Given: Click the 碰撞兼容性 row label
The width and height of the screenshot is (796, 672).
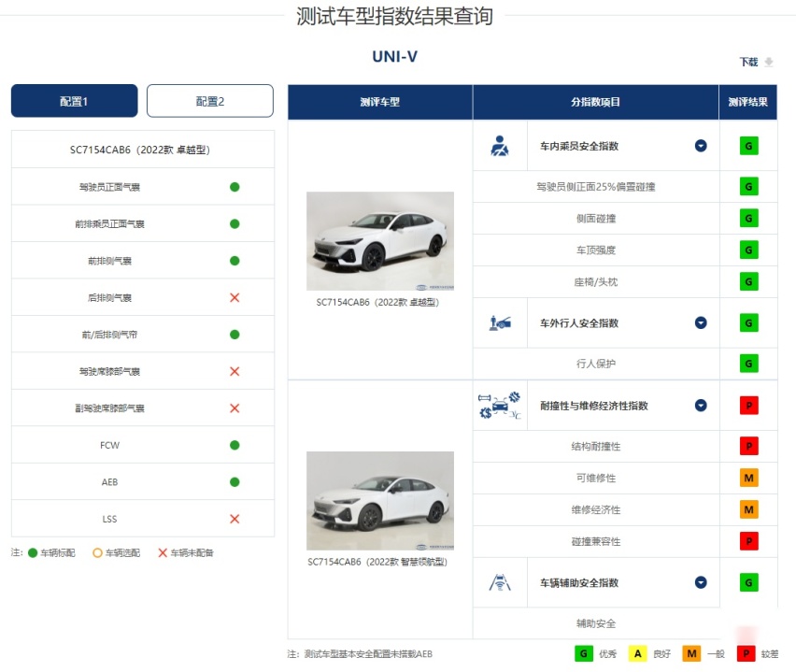Looking at the screenshot, I should 596,541.
